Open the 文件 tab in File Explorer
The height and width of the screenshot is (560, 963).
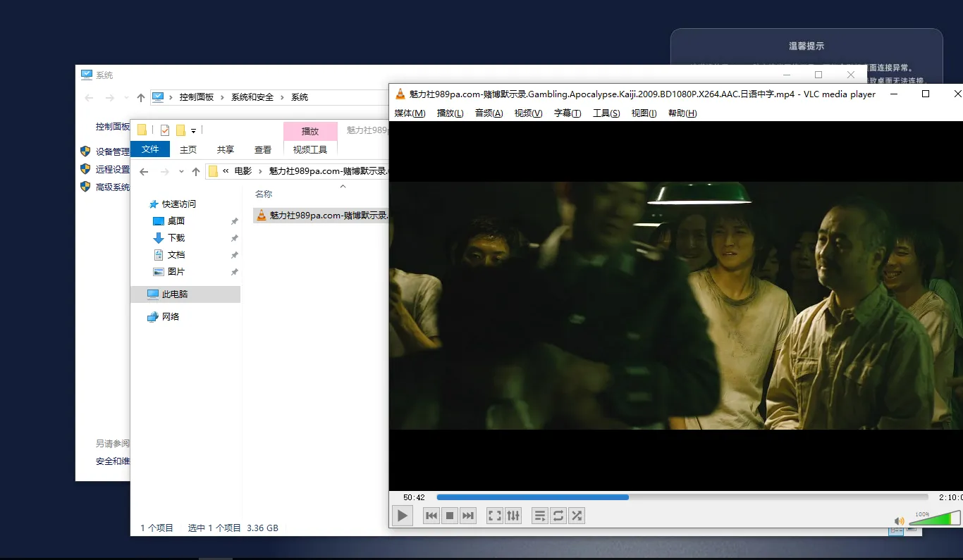click(x=150, y=149)
